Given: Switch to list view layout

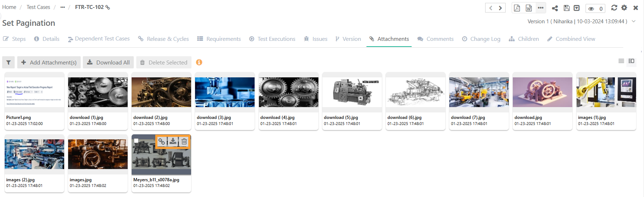Looking at the screenshot, I should click(x=621, y=61).
